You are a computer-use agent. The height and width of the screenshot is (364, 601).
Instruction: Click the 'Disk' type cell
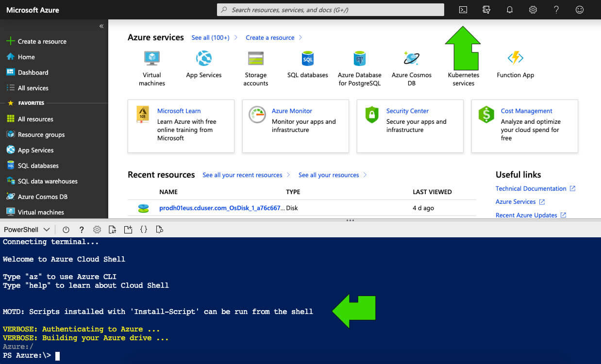click(x=292, y=208)
